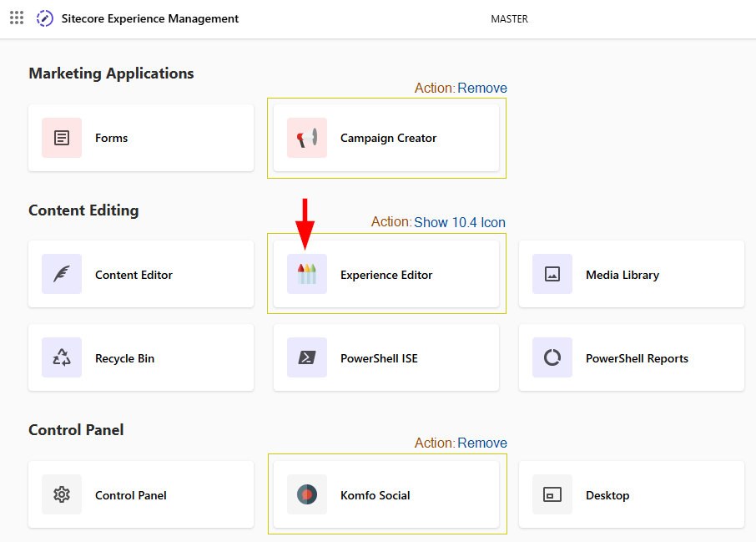Click the Komfo Social round icon
Viewport: 756px width, 542px height.
click(307, 494)
